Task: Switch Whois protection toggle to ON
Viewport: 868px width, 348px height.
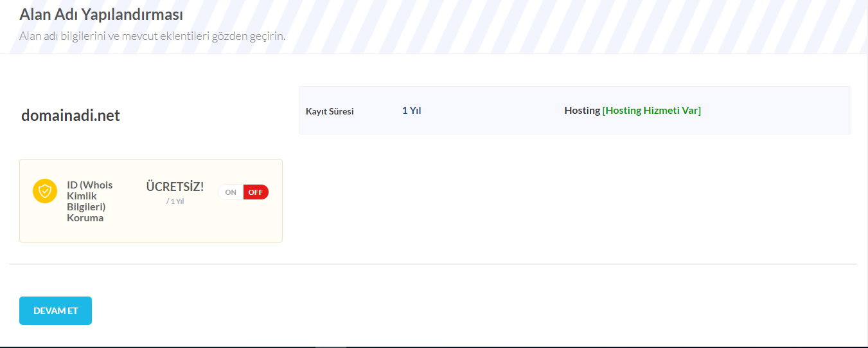Action: (x=231, y=192)
